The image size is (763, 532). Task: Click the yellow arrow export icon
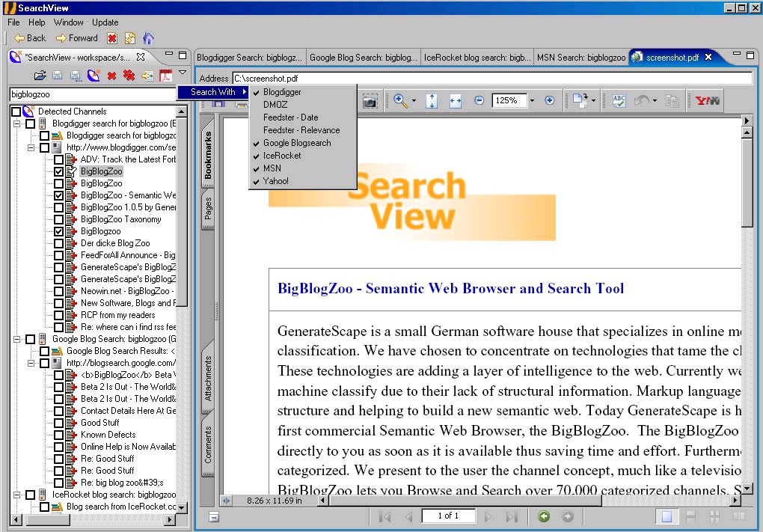point(147,76)
